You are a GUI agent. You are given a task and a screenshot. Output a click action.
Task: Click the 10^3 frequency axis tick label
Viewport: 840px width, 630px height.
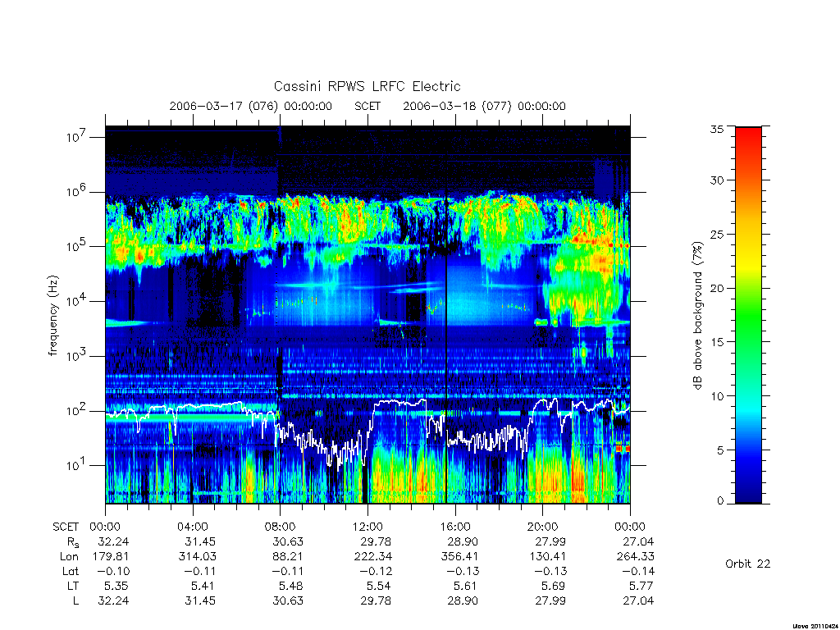(x=77, y=356)
